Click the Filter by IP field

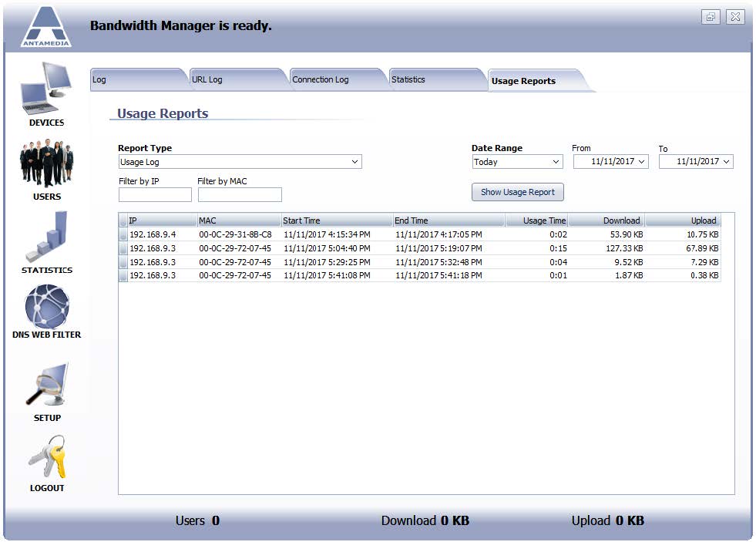pyautogui.click(x=155, y=195)
